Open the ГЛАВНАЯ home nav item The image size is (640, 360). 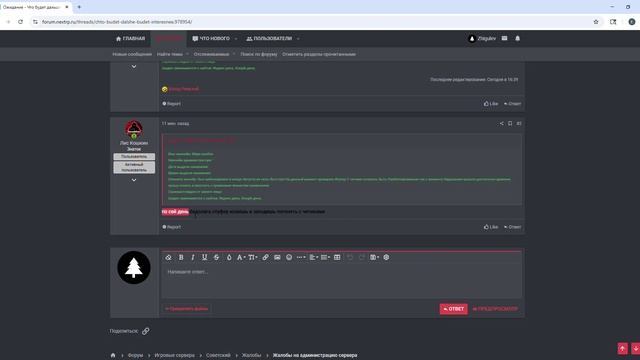tap(130, 39)
